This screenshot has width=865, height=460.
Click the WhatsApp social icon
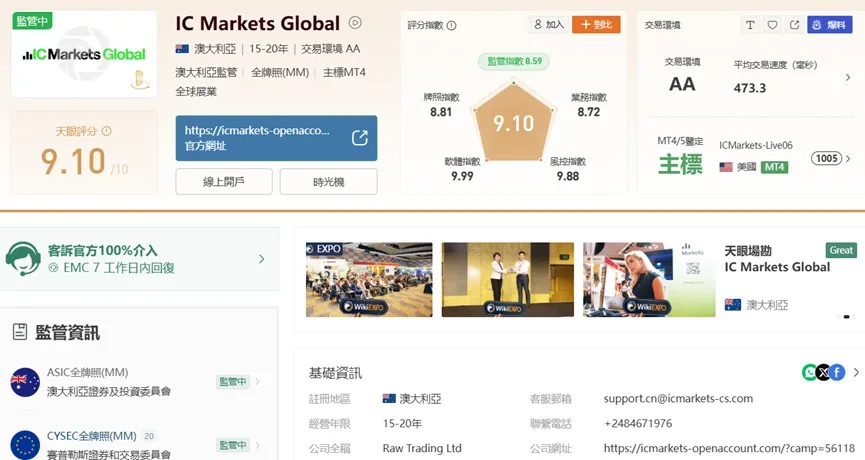pos(809,373)
